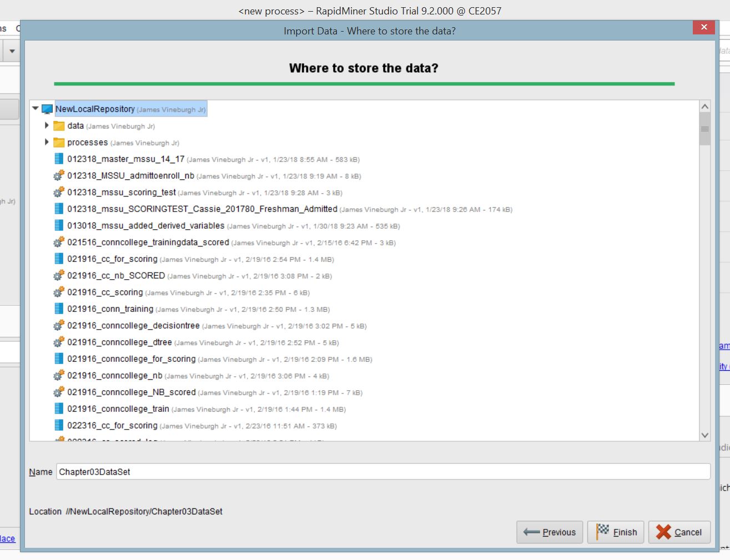Click the processes folder icon
This screenshot has height=560, width=730.
coord(59,143)
